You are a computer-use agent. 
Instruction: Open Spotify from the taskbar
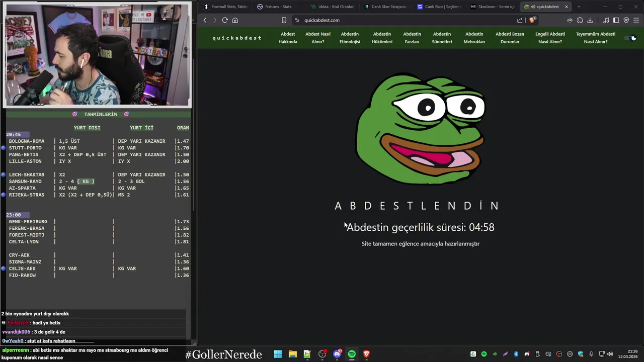[x=352, y=354]
